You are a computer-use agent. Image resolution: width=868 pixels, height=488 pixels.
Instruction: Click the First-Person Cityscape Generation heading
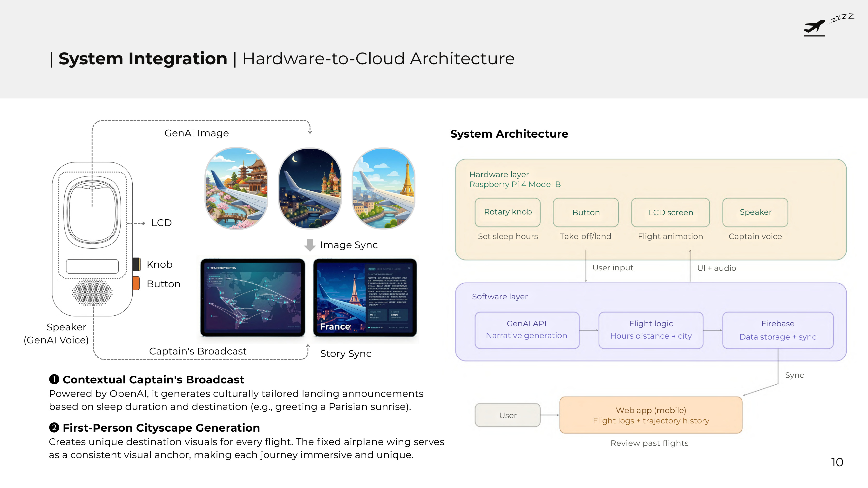click(161, 428)
